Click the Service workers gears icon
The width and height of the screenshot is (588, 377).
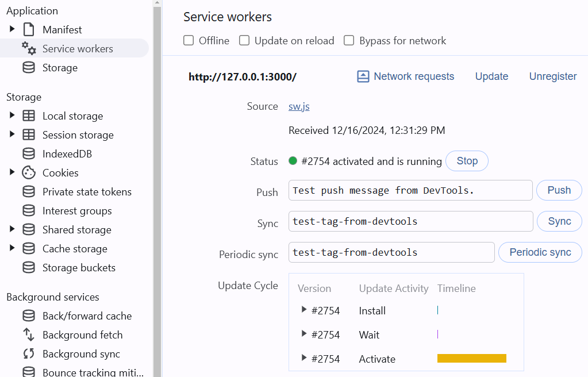tap(29, 48)
